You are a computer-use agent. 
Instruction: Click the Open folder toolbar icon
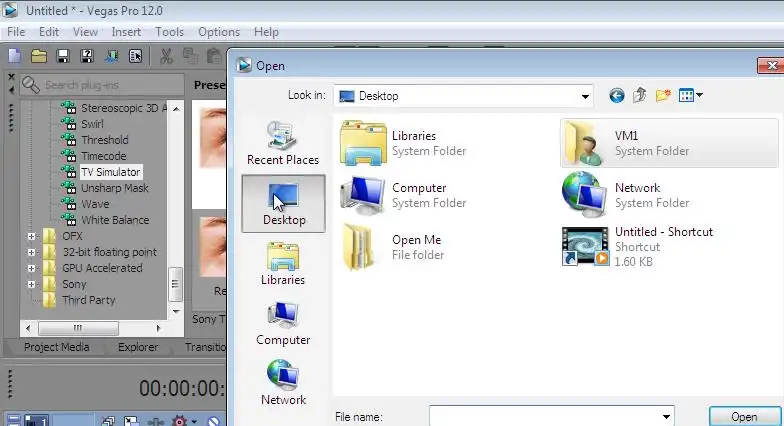tap(38, 56)
